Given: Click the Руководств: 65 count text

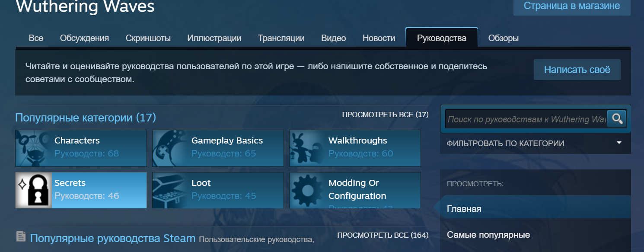Looking at the screenshot, I should point(224,153).
